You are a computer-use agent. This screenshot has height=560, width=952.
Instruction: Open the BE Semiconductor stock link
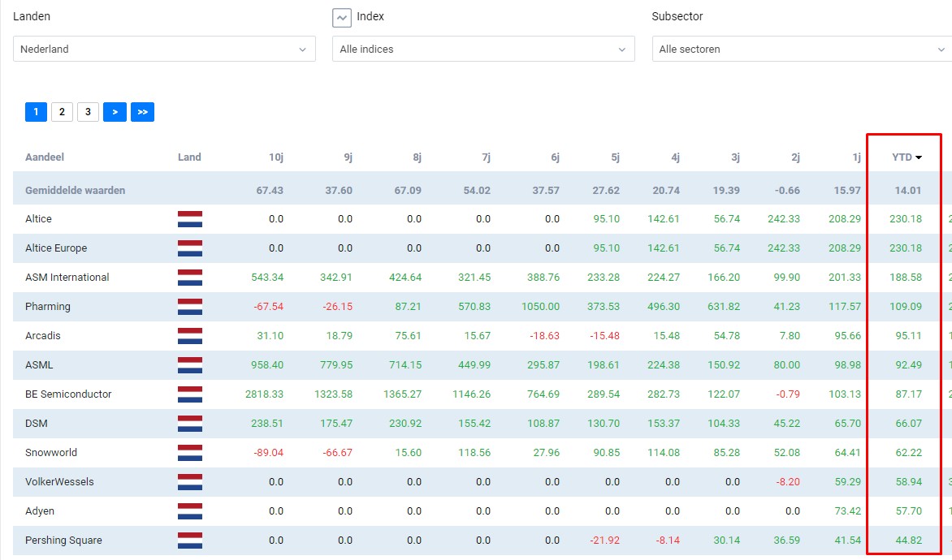68,394
